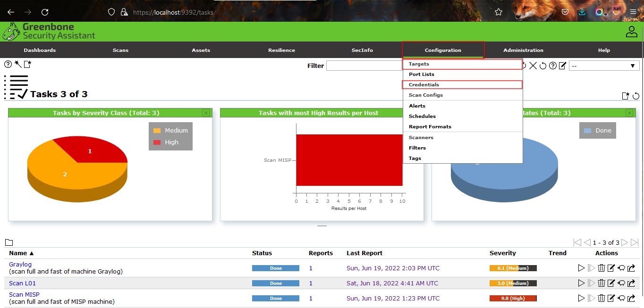Select Scan Configs in the menu

425,95
